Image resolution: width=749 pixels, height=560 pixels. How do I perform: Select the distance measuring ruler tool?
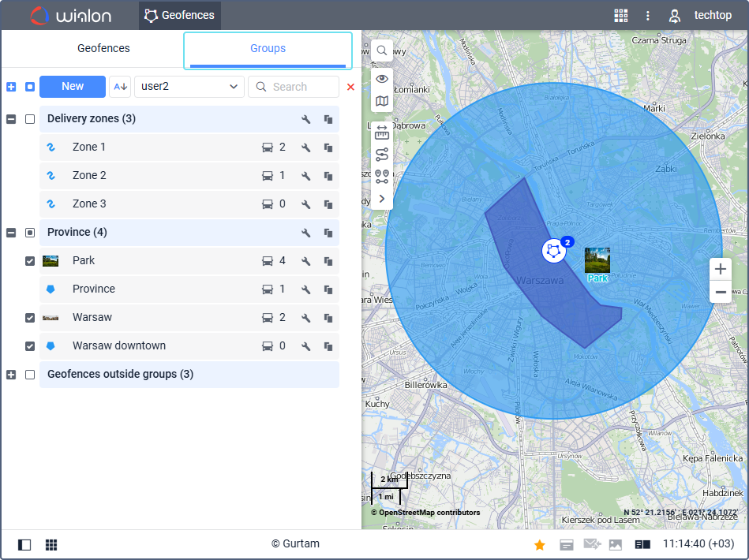pyautogui.click(x=382, y=132)
